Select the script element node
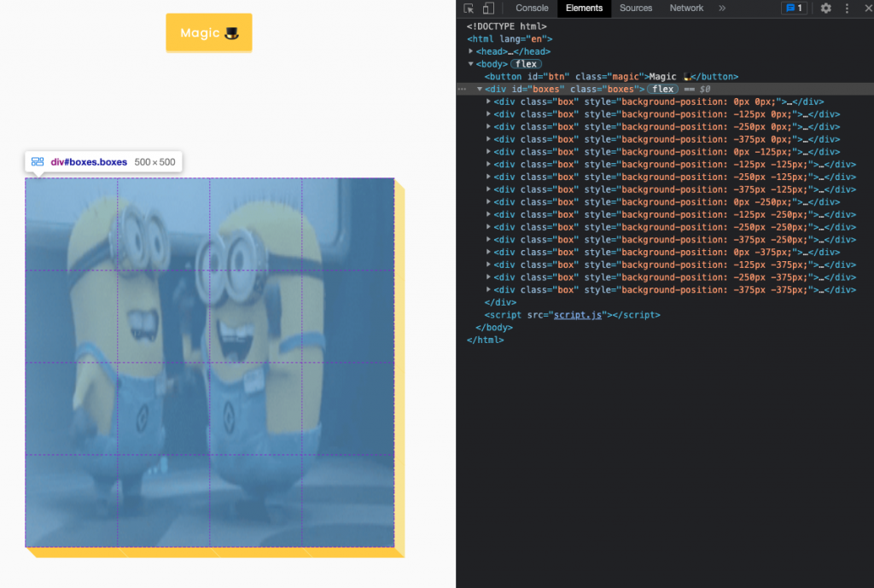 tap(572, 315)
